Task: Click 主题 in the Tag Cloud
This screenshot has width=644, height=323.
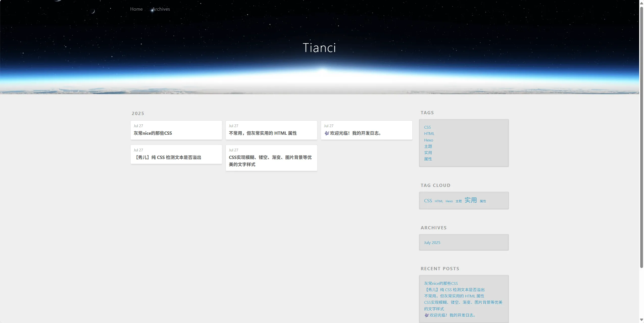Action: pyautogui.click(x=458, y=201)
